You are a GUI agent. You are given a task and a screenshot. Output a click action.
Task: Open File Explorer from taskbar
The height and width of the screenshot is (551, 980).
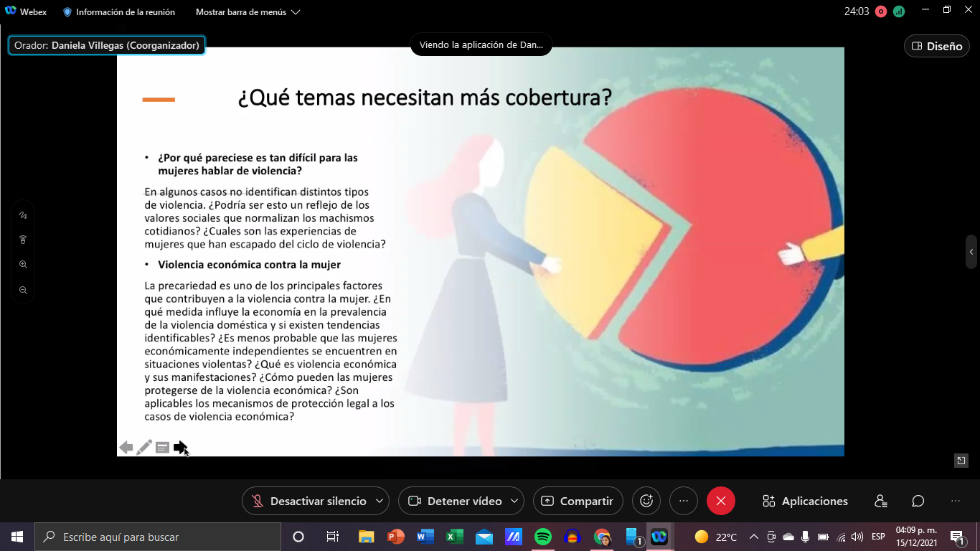[367, 537]
